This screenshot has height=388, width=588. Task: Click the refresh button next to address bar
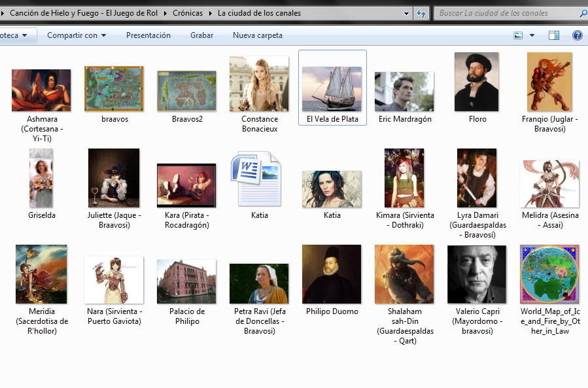click(421, 14)
